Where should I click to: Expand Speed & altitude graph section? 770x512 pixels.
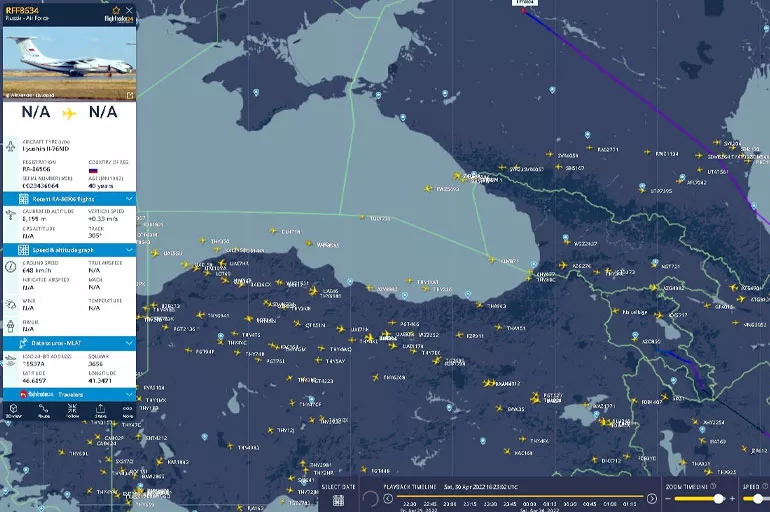click(x=129, y=250)
